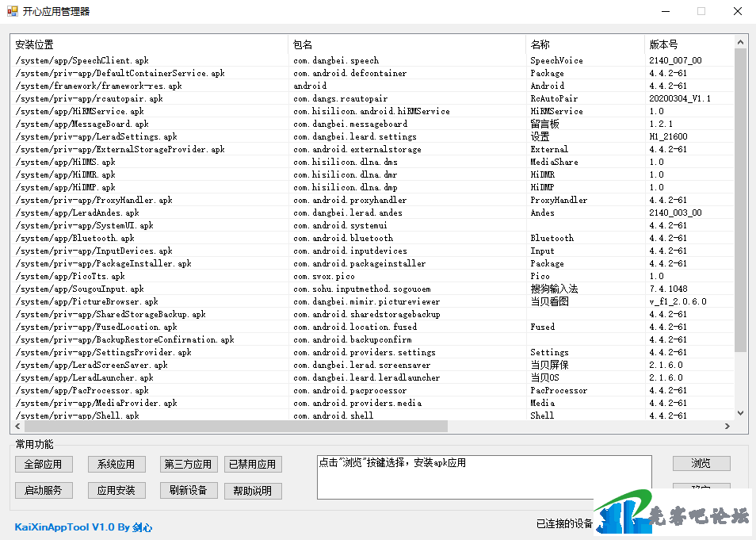Click horizontal scrollbar right arrow
756x540 pixels.
pos(727,427)
